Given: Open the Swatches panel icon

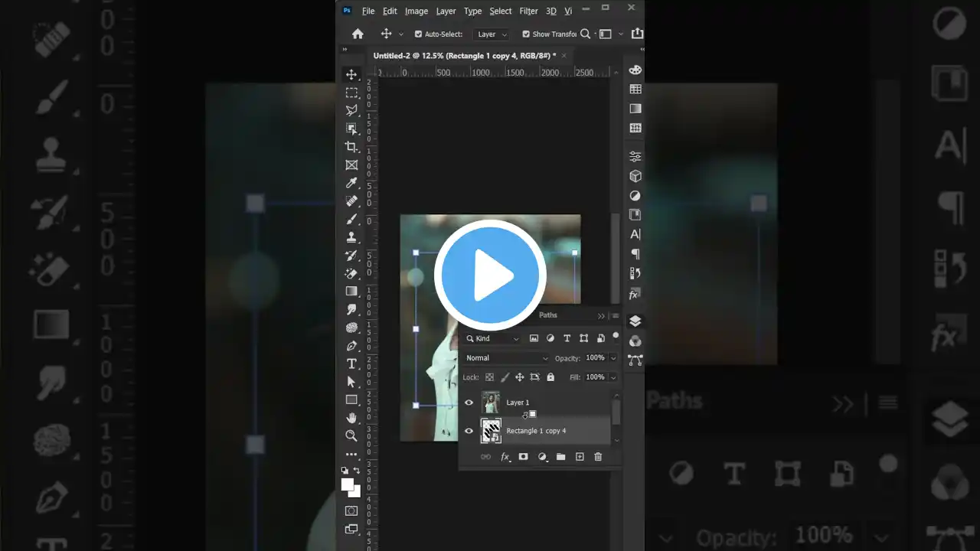Looking at the screenshot, I should (635, 90).
